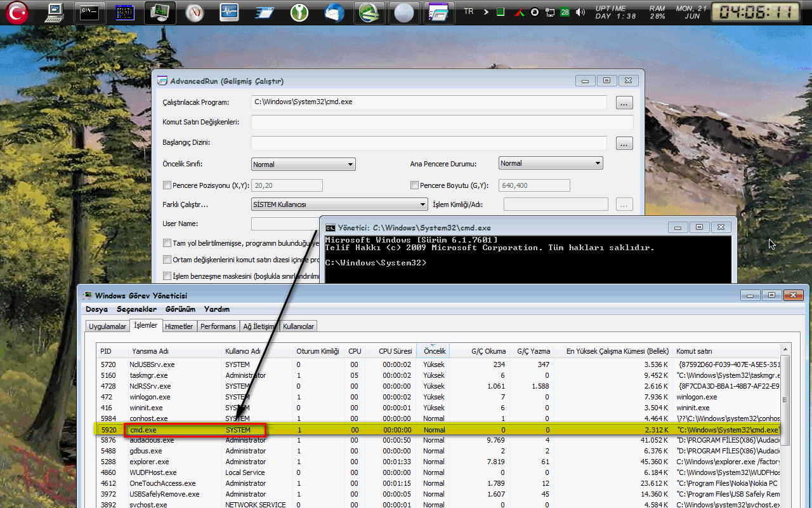Click the Çalıştırılacak Program path field
This screenshot has width=812, height=508.
(429, 102)
